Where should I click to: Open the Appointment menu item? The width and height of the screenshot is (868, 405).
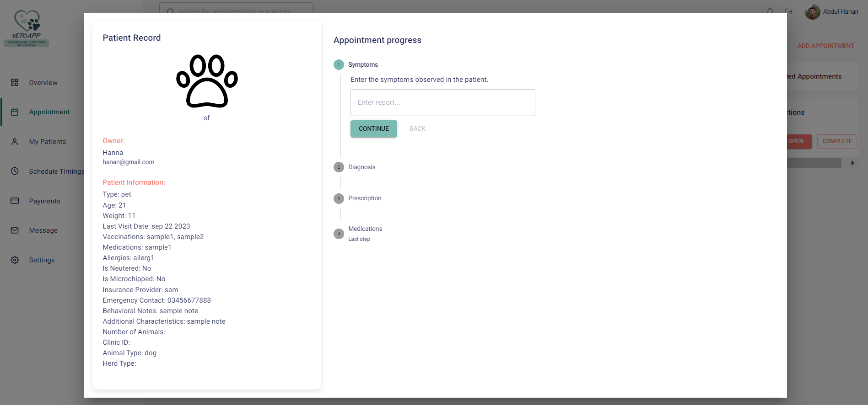point(49,112)
